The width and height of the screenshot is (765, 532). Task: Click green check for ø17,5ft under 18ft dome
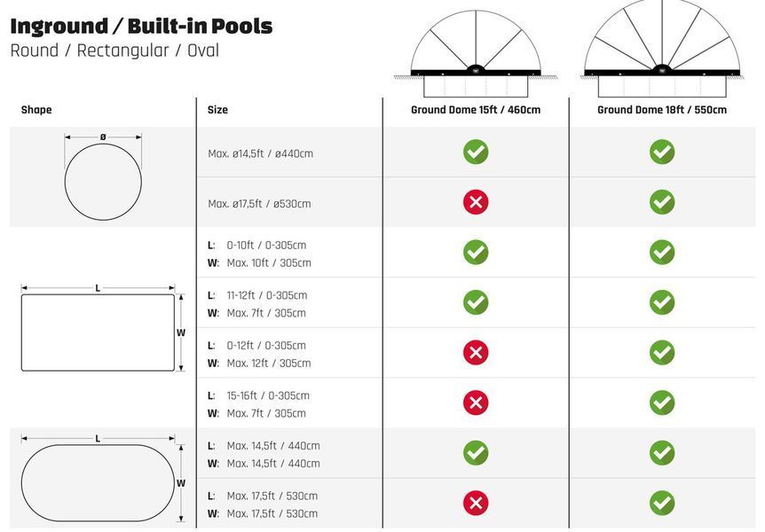(662, 202)
